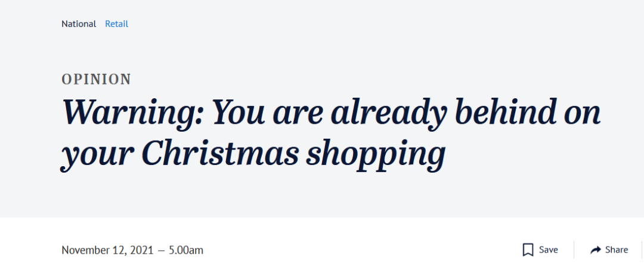Click the year "2021" in the dateline
This screenshot has width=644, height=268.
click(x=141, y=250)
